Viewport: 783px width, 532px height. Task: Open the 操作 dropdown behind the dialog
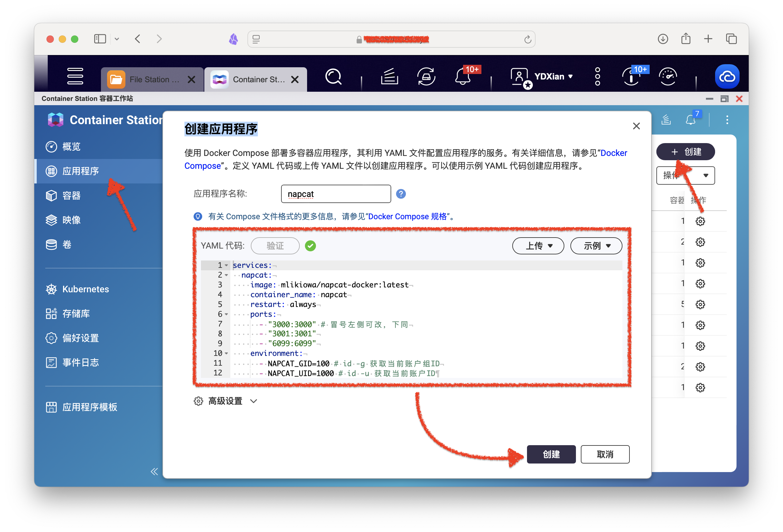685,175
